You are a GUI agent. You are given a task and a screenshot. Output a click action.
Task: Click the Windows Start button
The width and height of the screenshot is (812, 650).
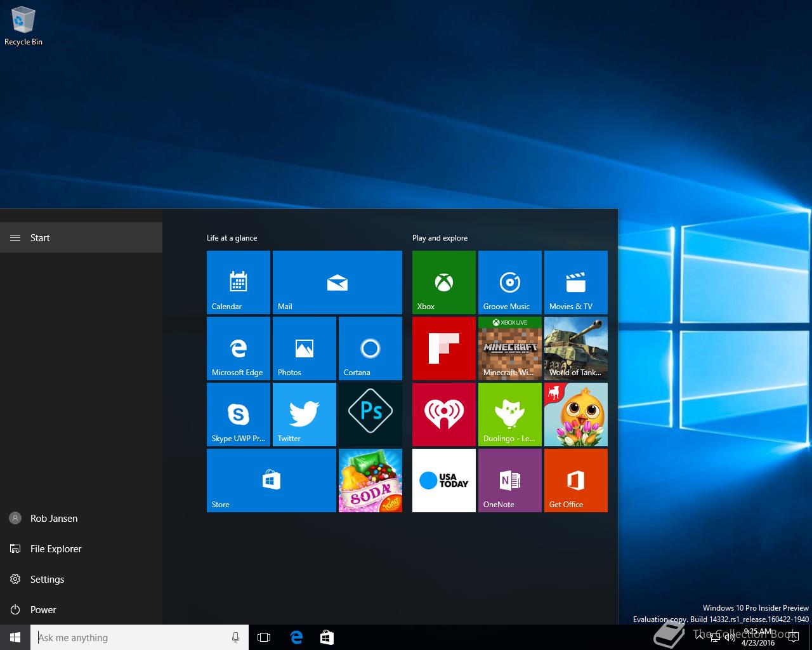(15, 637)
